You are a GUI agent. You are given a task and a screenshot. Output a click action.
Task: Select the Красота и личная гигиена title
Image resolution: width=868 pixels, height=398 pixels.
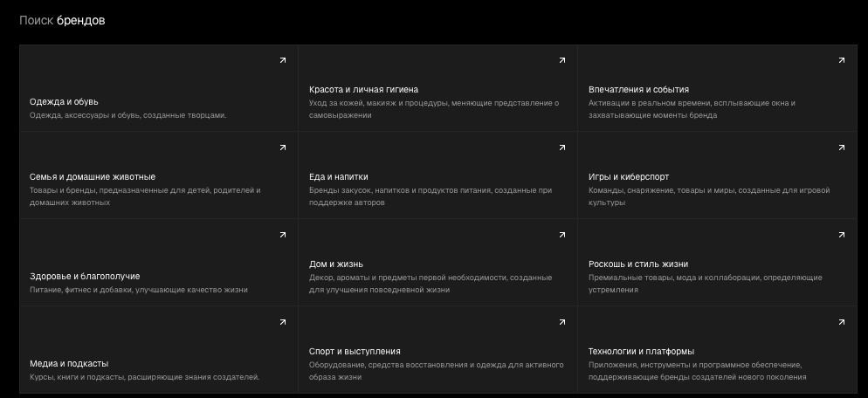click(363, 89)
